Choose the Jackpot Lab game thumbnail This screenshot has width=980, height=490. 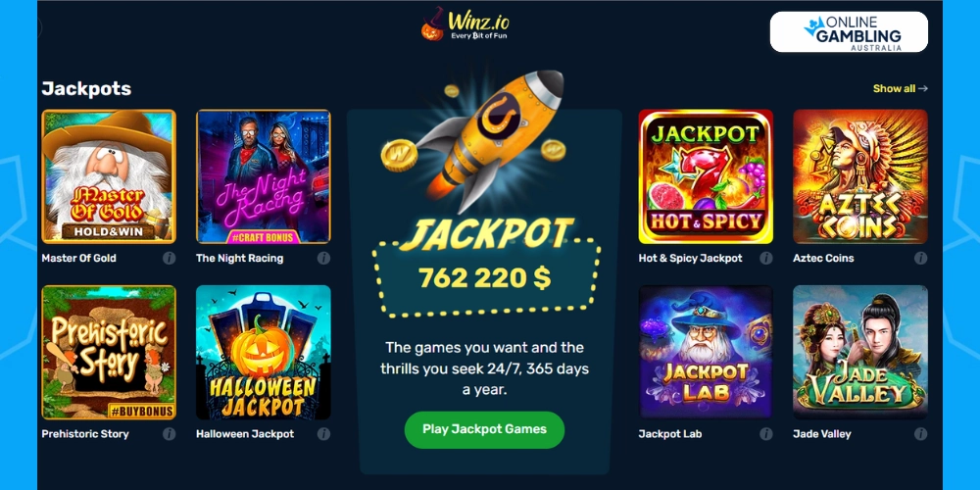pos(706,353)
